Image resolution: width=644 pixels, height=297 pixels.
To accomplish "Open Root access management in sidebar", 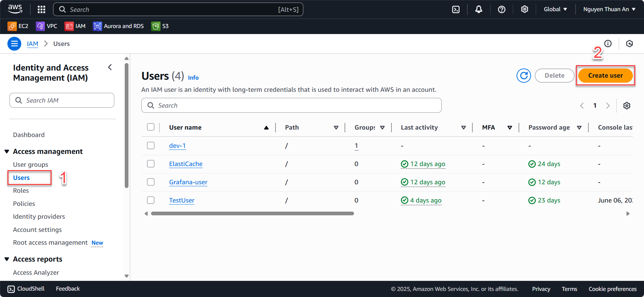I will point(50,243).
